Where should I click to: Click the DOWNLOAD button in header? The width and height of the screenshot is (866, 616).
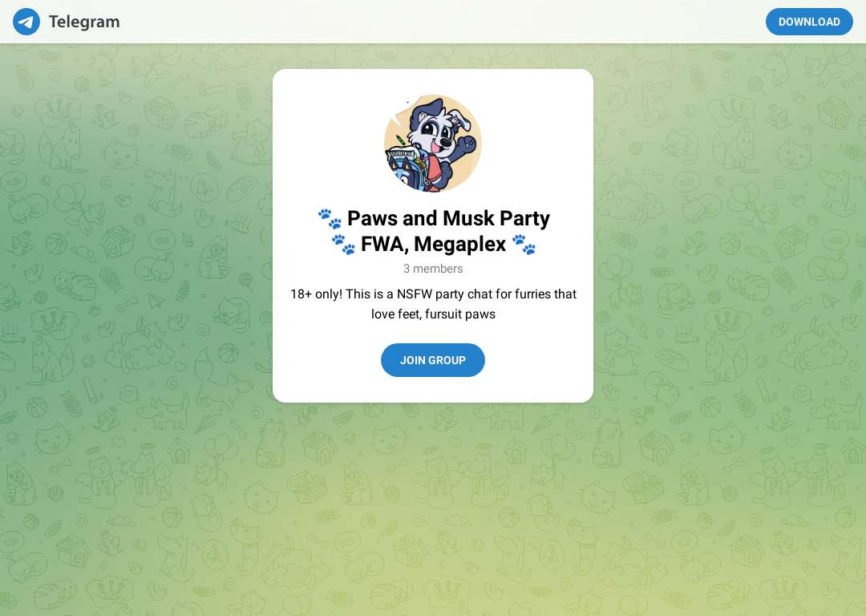[x=809, y=22]
